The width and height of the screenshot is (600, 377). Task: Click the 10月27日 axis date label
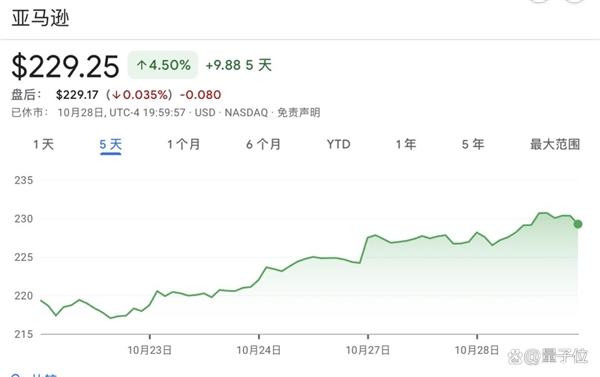click(x=368, y=350)
